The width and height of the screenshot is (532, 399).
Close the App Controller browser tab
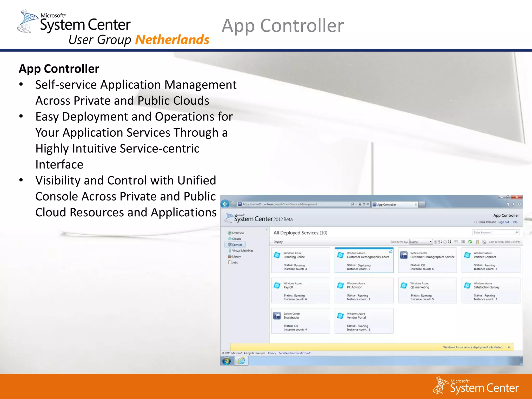[416, 204]
